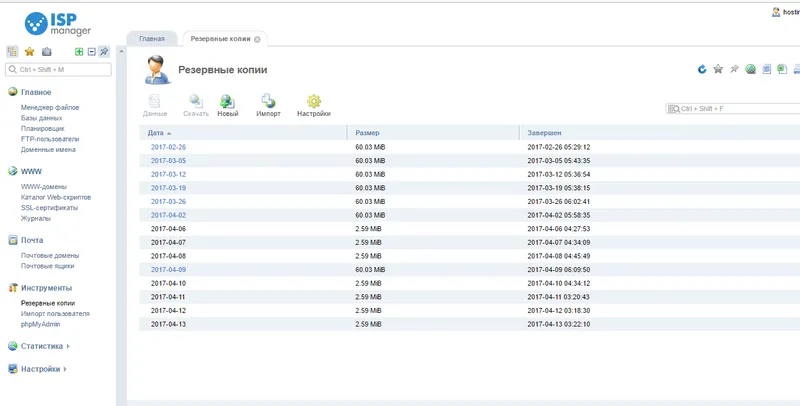Open backup dated 2017-04-02
The width and height of the screenshot is (800, 406).
pos(168,215)
